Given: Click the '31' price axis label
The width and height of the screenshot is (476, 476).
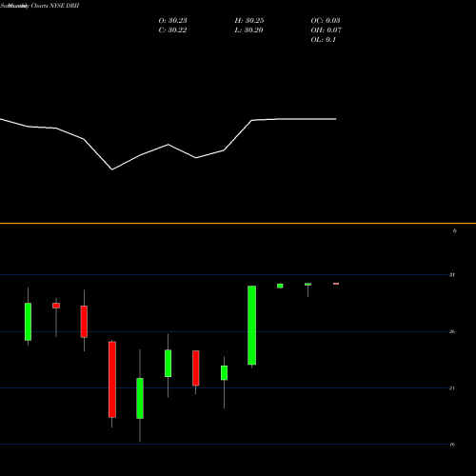Looking at the screenshot, I should click(452, 275).
